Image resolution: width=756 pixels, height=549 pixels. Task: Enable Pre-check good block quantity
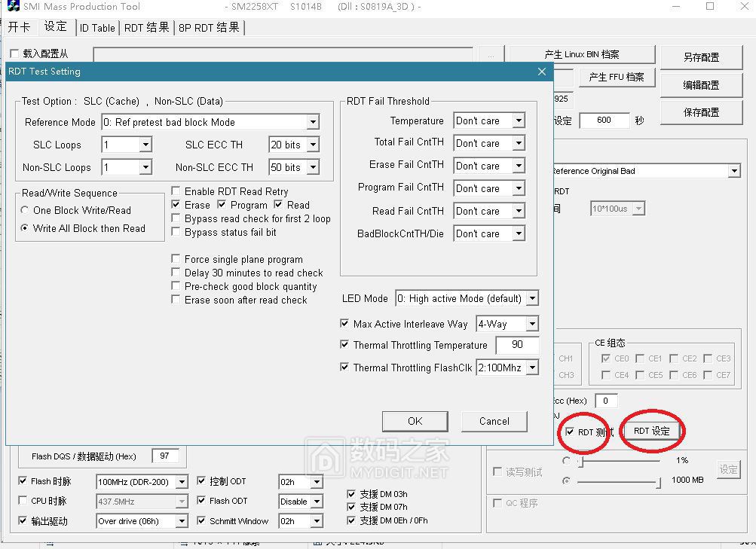pos(176,285)
